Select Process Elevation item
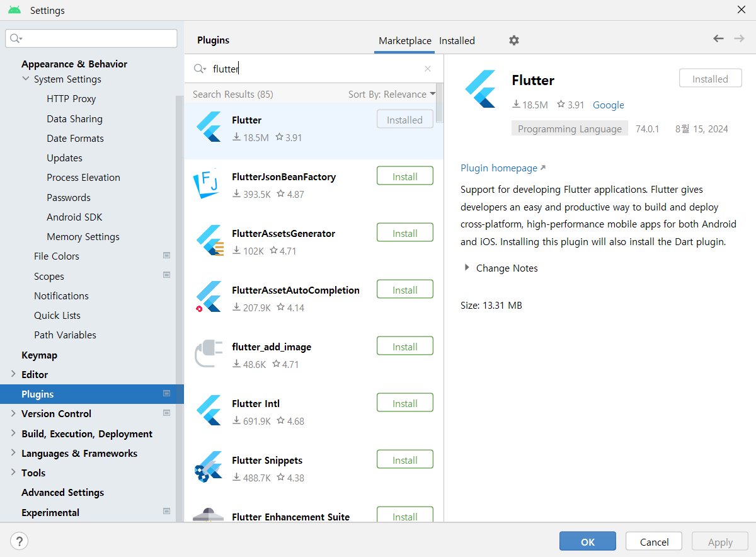The width and height of the screenshot is (756, 557). coord(83,177)
